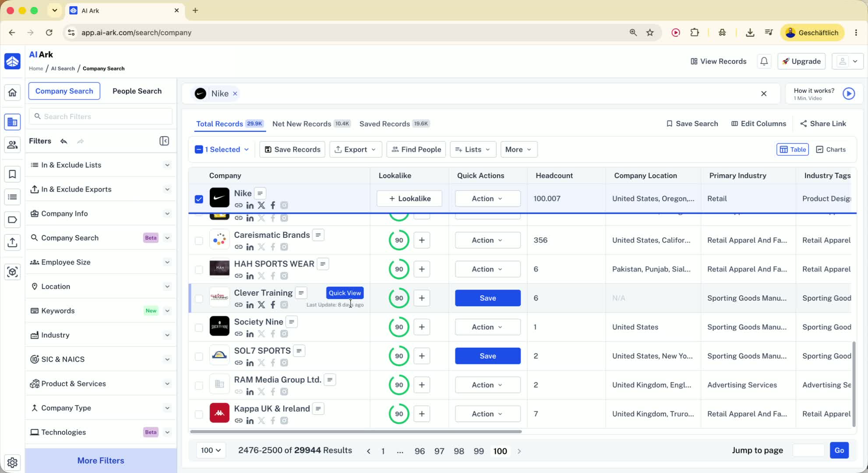Play the How it works video
Image resolution: width=868 pixels, height=473 pixels.
click(849, 94)
